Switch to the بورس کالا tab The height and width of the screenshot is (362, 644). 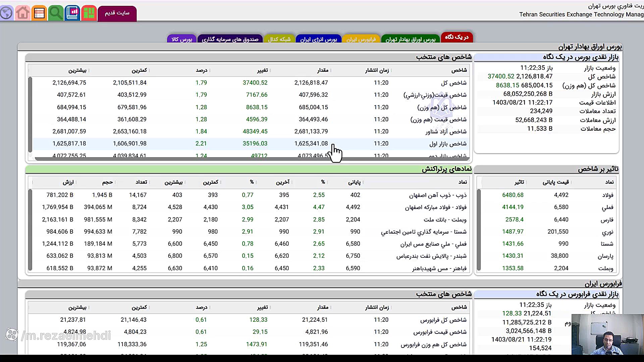pyautogui.click(x=182, y=39)
